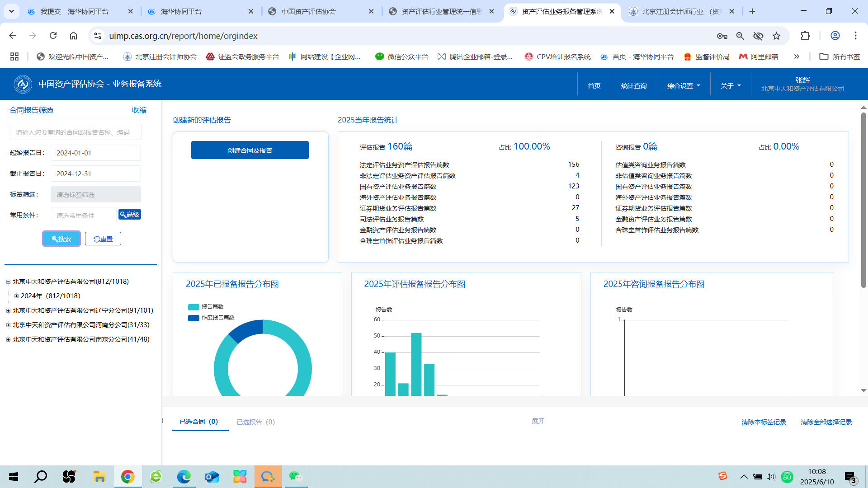
Task: Toggle 报告篇数 legend in donut chart
Action: [206, 307]
